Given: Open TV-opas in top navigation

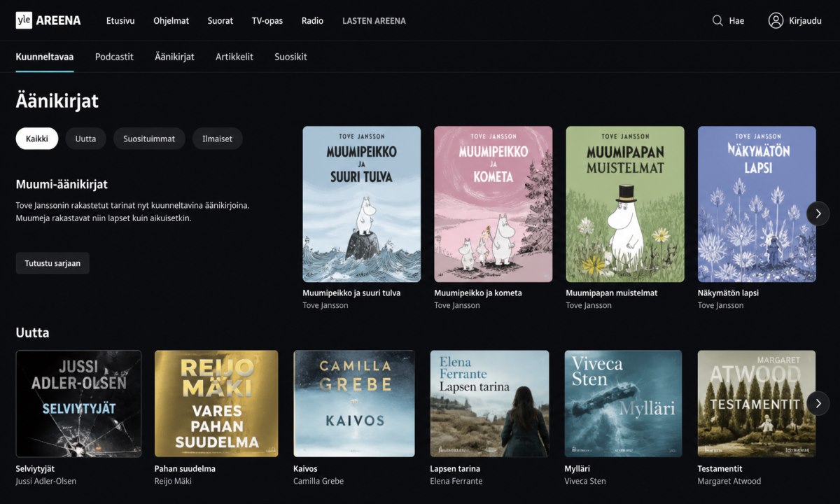Looking at the screenshot, I should (267, 20).
